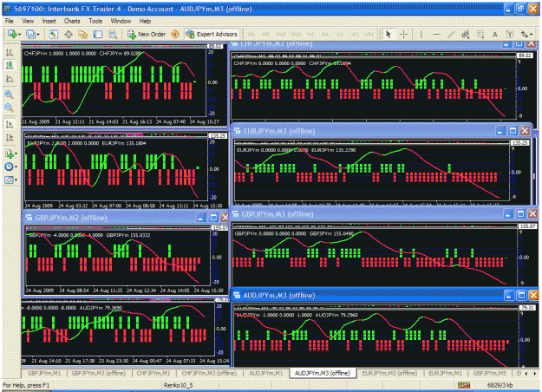Click the Templates icon in sidebar

pos(9,180)
